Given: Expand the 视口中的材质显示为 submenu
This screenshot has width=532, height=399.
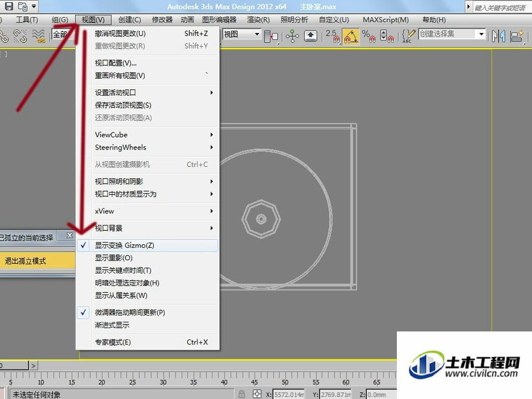Looking at the screenshot, I should point(147,194).
